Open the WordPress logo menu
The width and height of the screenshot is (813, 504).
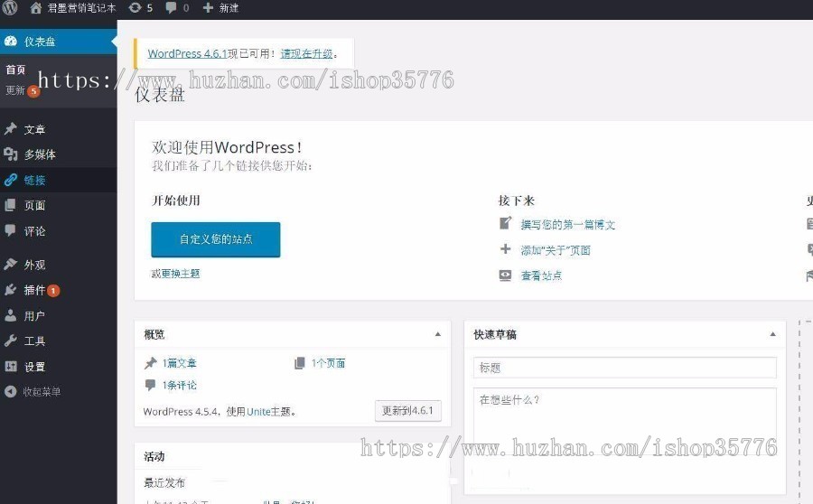(x=10, y=8)
